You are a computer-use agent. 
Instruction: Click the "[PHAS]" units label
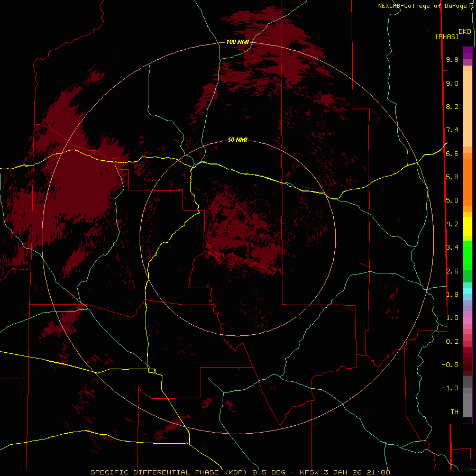point(447,36)
